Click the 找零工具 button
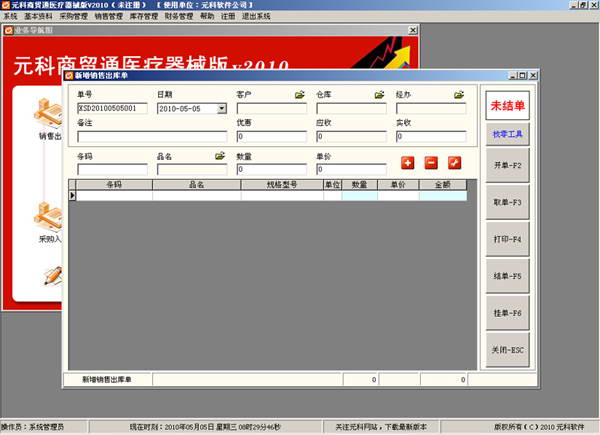Image resolution: width=600 pixels, height=435 pixels. pyautogui.click(x=507, y=134)
